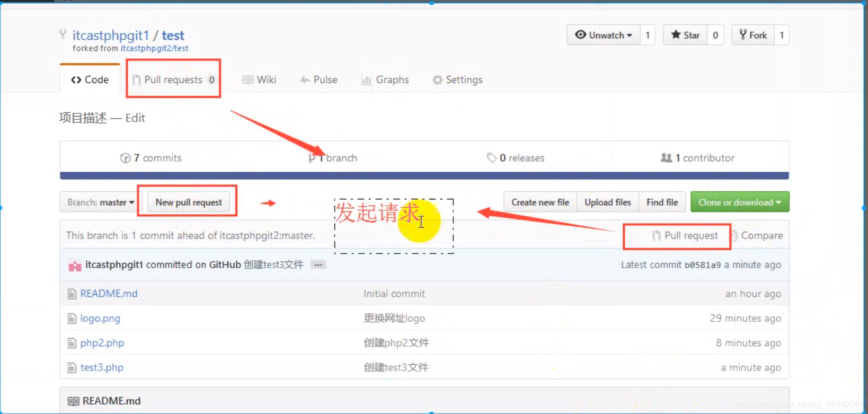Click the Edit description link
868x414 pixels.
[135, 118]
